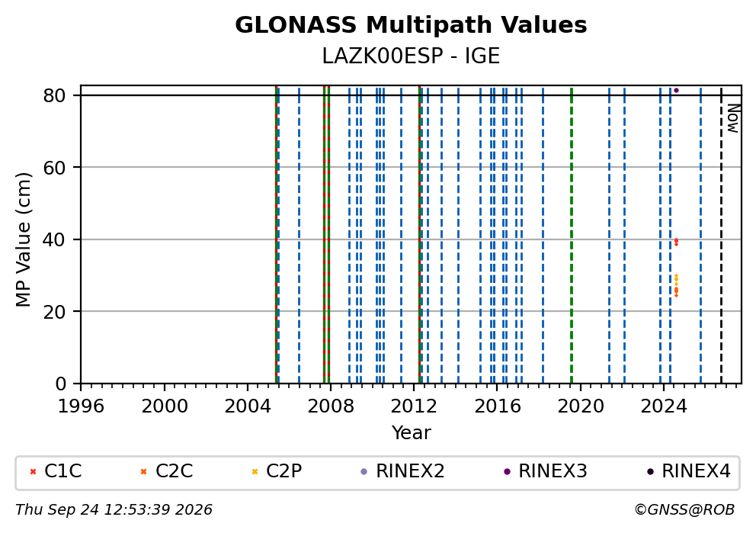The height and width of the screenshot is (533, 756).
Task: Click the green dashed line near 2019
Action: coord(572,236)
